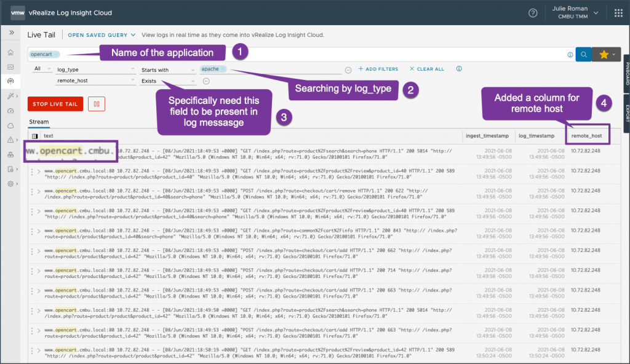
Task: Click the help question mark icon
Action: [x=533, y=13]
